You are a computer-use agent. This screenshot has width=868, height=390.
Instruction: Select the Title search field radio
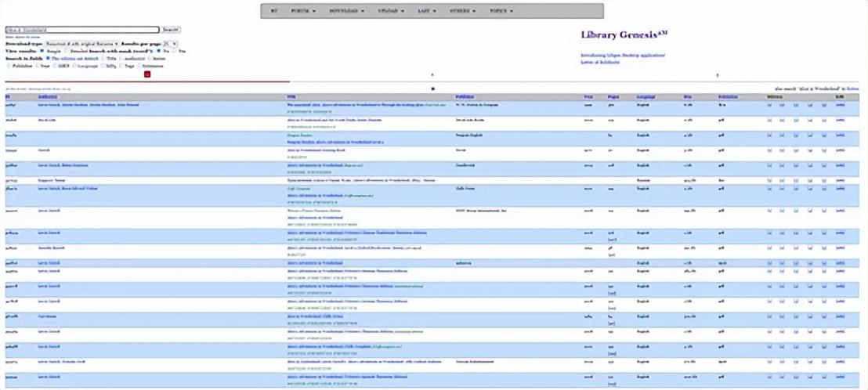coord(103,58)
